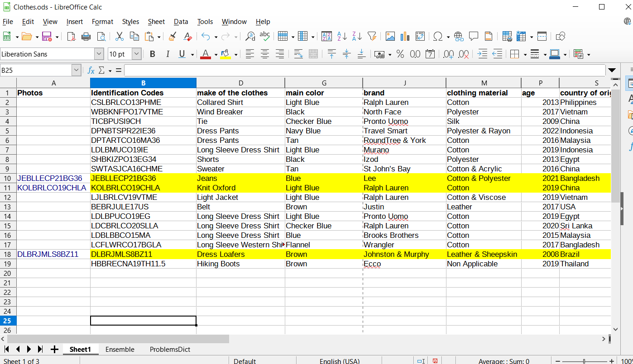
Task: Add a new sheet with the plus button
Action: pyautogui.click(x=54, y=349)
